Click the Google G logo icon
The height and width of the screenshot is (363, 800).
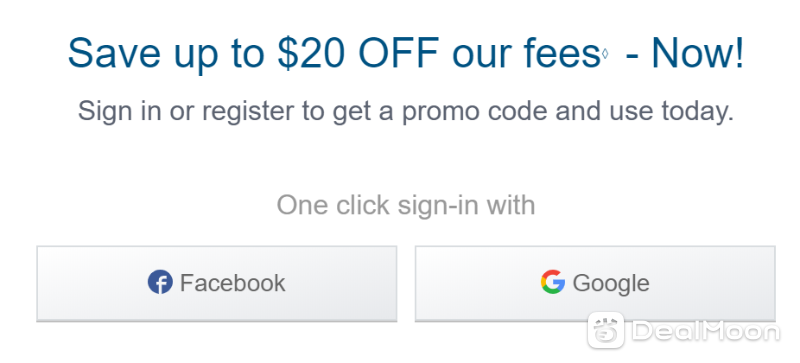553,282
